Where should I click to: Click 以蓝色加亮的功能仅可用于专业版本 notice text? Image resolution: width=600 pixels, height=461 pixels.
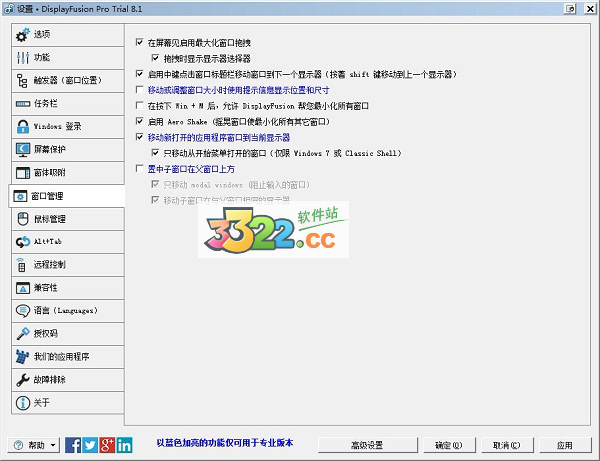pyautogui.click(x=225, y=443)
